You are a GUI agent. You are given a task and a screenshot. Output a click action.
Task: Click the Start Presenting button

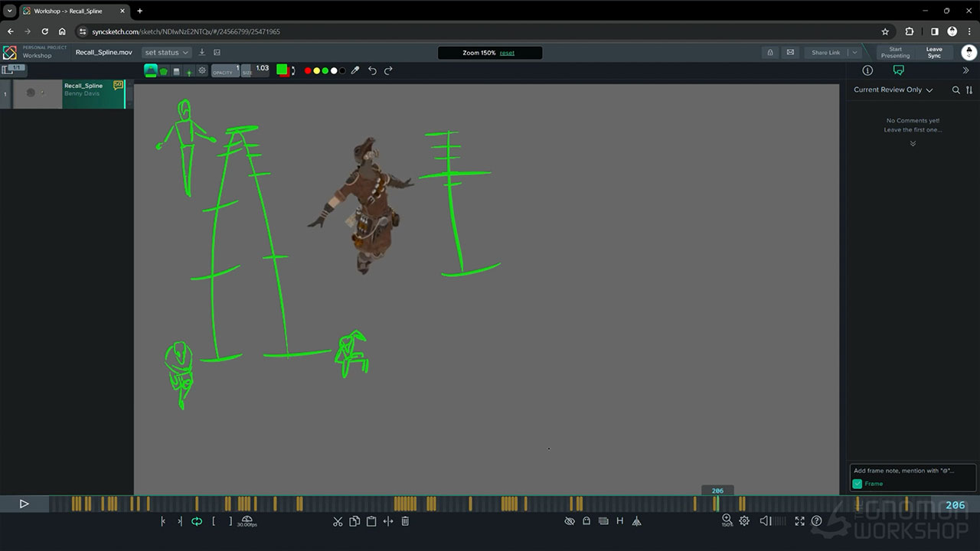tap(895, 52)
